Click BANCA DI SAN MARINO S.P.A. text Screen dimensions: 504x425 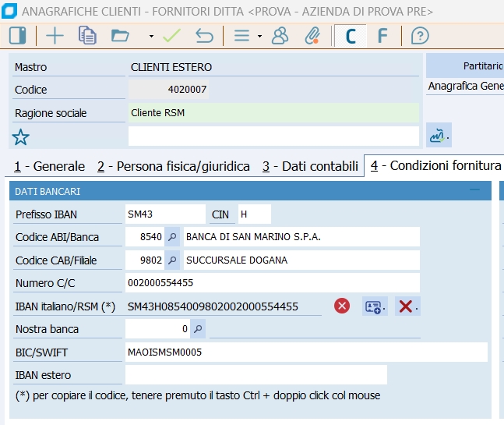tap(253, 237)
